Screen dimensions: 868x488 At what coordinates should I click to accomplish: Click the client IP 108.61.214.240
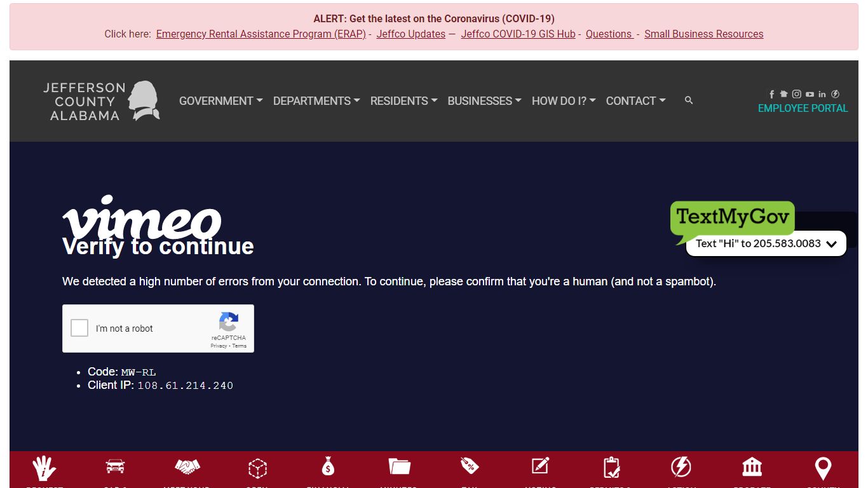coord(186,386)
